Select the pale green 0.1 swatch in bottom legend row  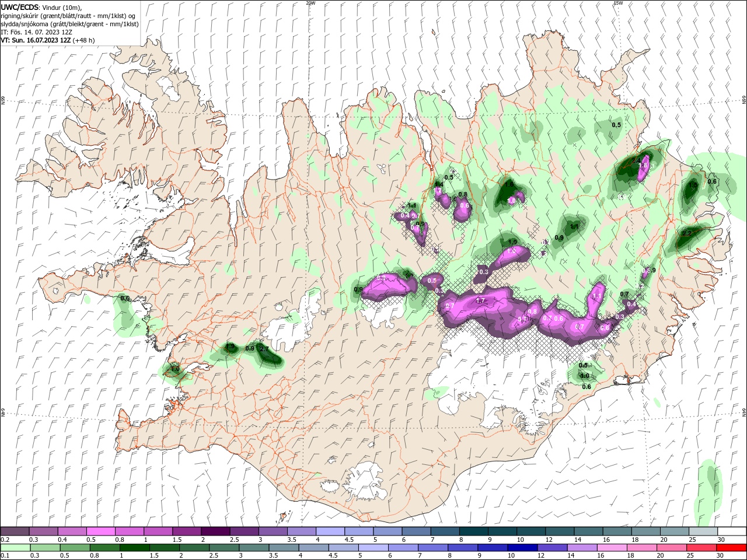point(15,548)
